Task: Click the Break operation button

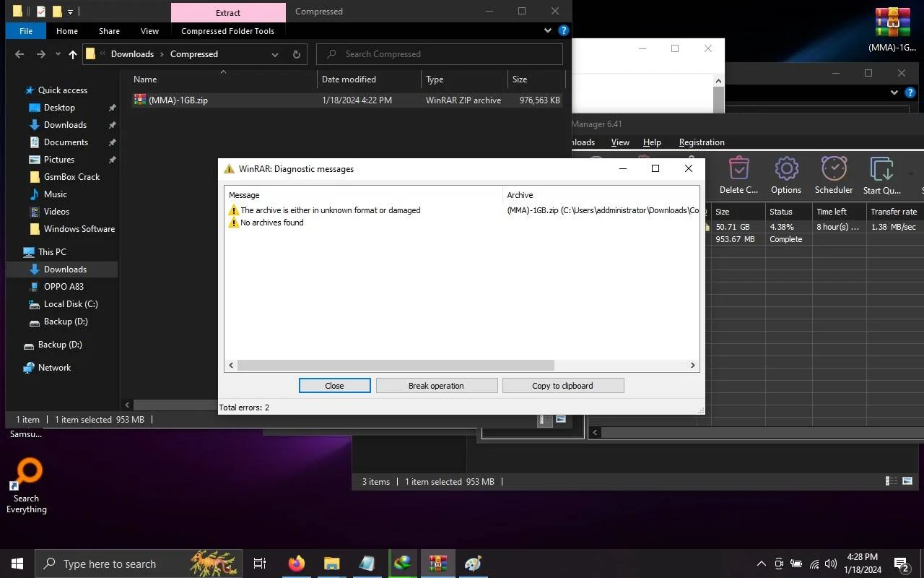Action: 437,386
